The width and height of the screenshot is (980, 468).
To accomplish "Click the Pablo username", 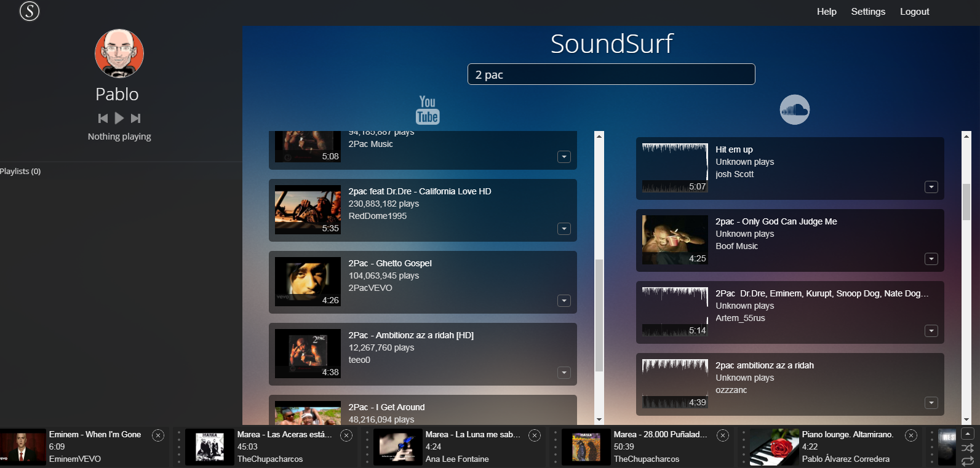I will click(117, 94).
